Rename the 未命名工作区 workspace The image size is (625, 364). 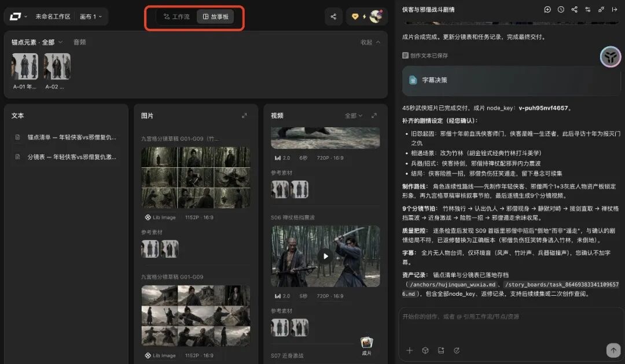[53, 16]
